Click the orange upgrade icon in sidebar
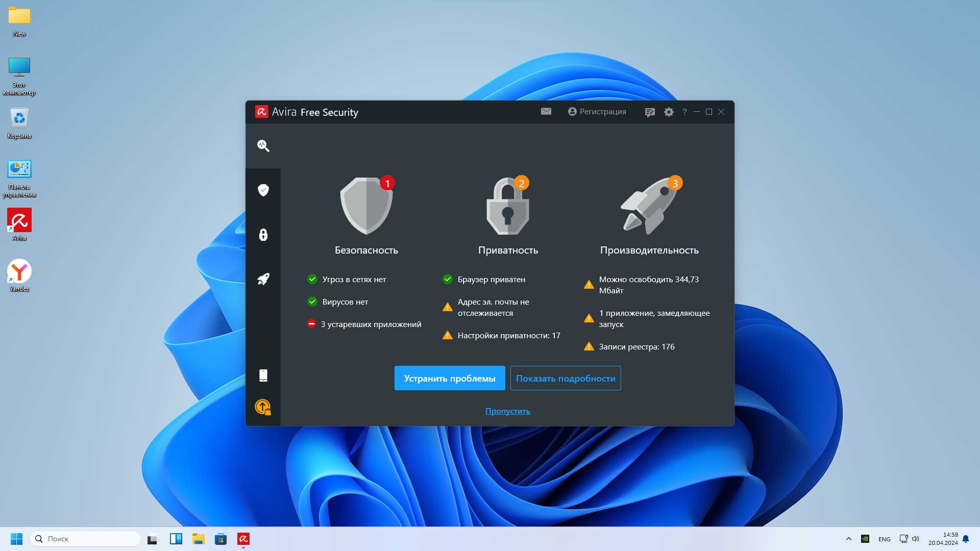Image resolution: width=980 pixels, height=551 pixels. tap(263, 407)
